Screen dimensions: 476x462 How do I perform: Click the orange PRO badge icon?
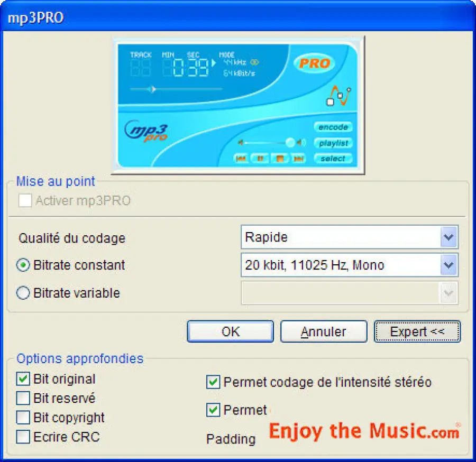pos(314,63)
